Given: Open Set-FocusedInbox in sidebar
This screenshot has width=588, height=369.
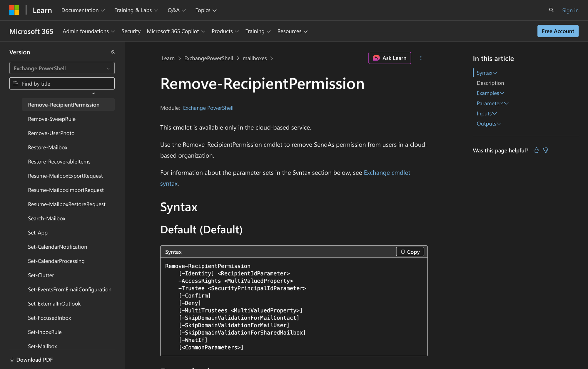Looking at the screenshot, I should [x=49, y=318].
